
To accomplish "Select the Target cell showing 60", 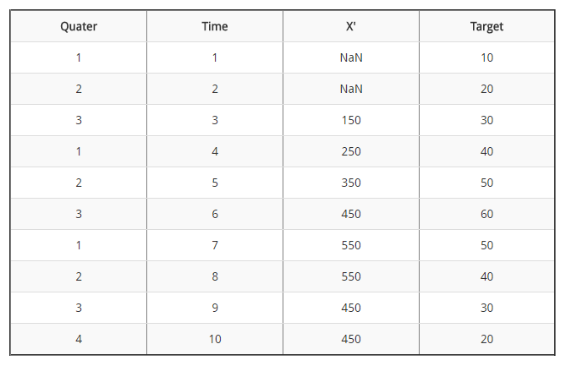I will point(486,214).
